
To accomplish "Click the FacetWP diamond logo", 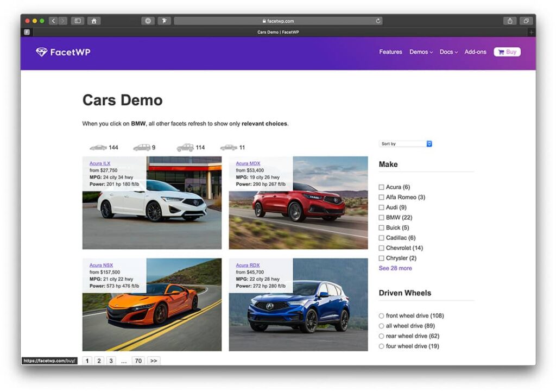I will coord(42,52).
